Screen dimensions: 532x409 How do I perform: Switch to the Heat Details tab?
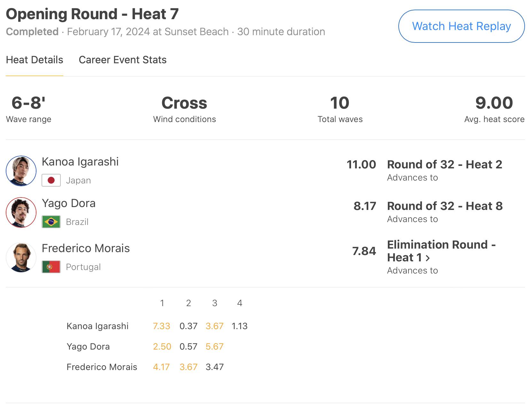(35, 60)
